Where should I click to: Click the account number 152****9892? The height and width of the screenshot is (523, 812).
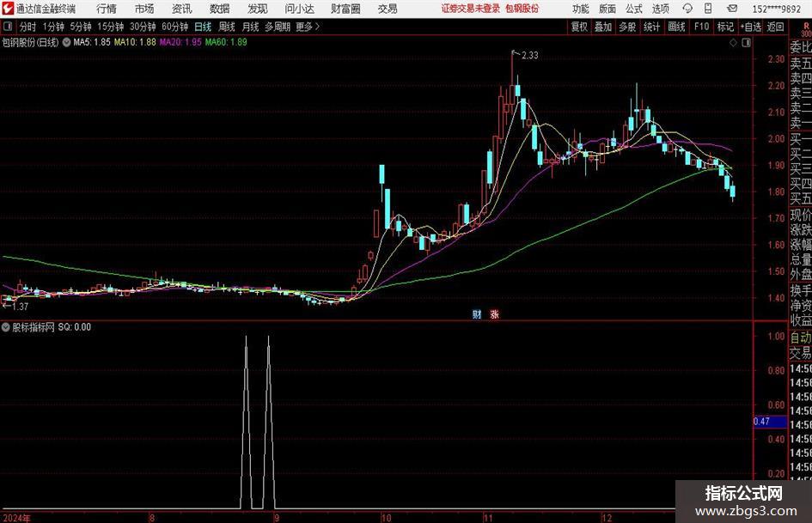(776, 9)
